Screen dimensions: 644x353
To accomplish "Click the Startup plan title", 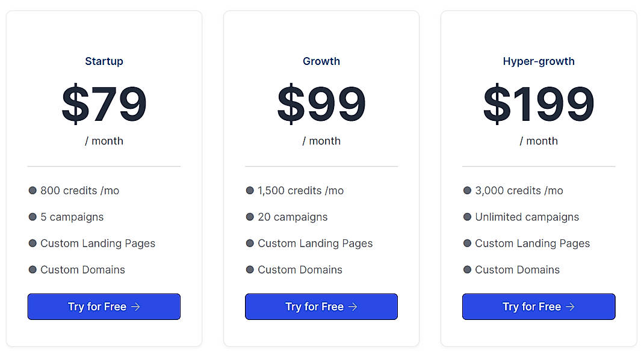I will click(104, 61).
